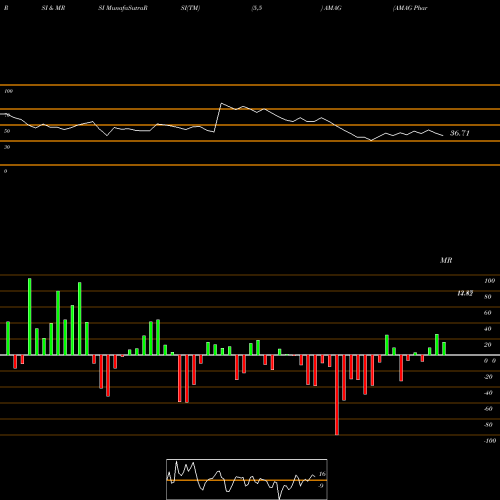This screenshot has width=500, height=500.
Task: Click the 60 label on MR axis
Action: click(488, 313)
